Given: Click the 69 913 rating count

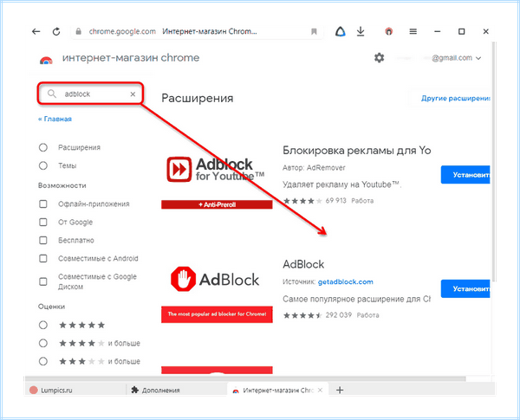Looking at the screenshot, I should point(335,201).
